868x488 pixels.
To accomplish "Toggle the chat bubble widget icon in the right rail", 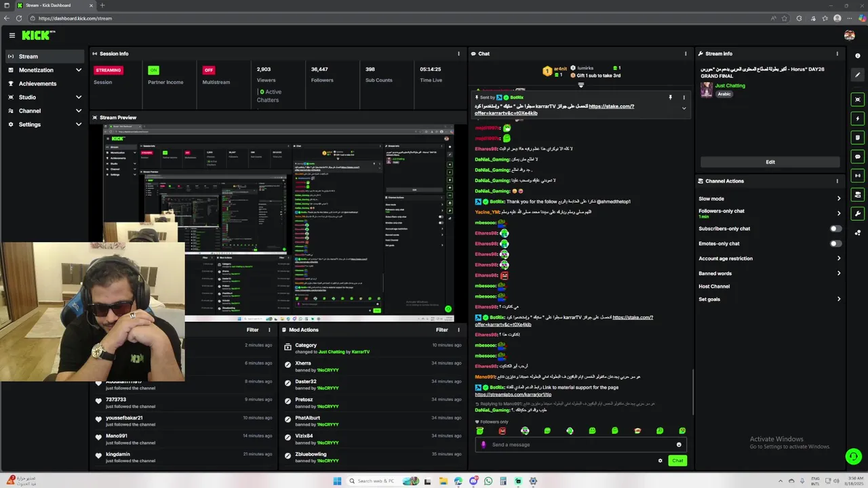I will click(857, 157).
